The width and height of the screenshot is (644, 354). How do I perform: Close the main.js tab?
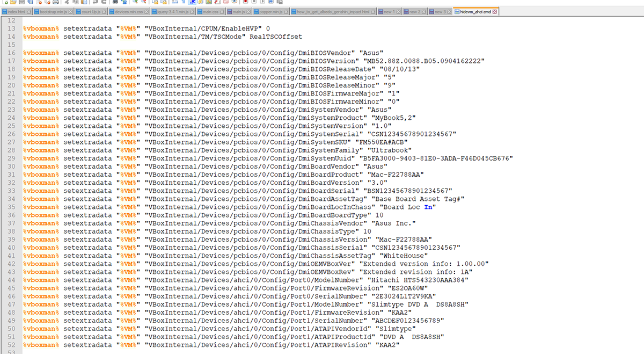click(x=248, y=12)
